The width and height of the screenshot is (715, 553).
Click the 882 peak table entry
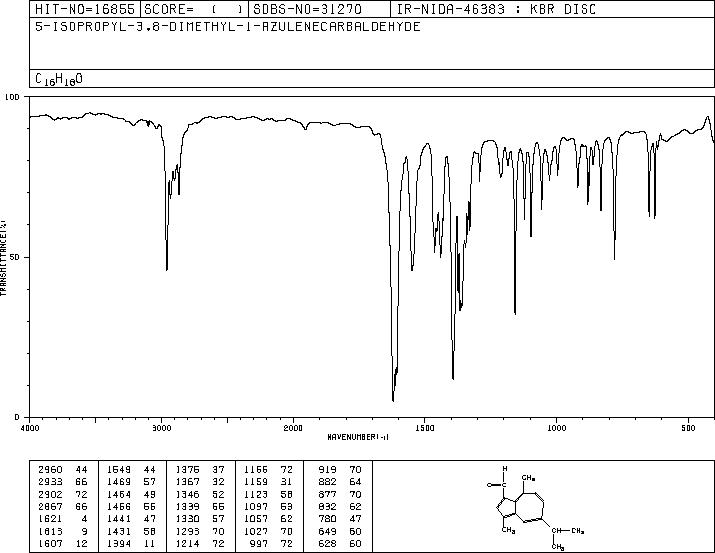pyautogui.click(x=340, y=482)
